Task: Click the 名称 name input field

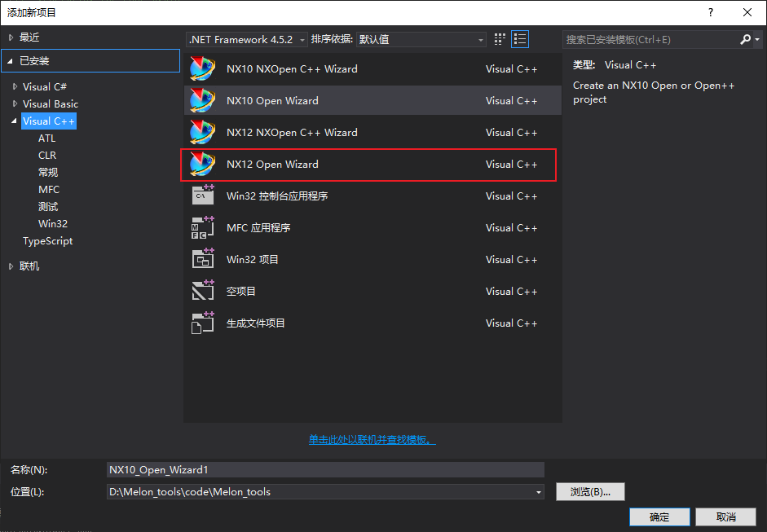Action: click(325, 470)
